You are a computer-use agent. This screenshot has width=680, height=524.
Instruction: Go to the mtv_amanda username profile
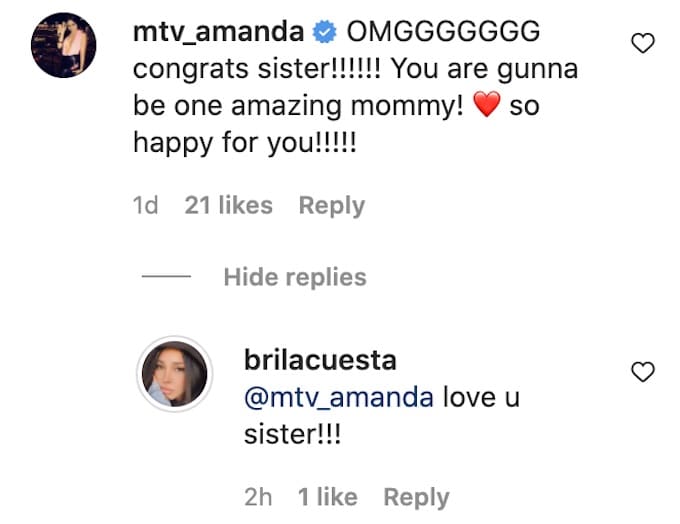[218, 32]
